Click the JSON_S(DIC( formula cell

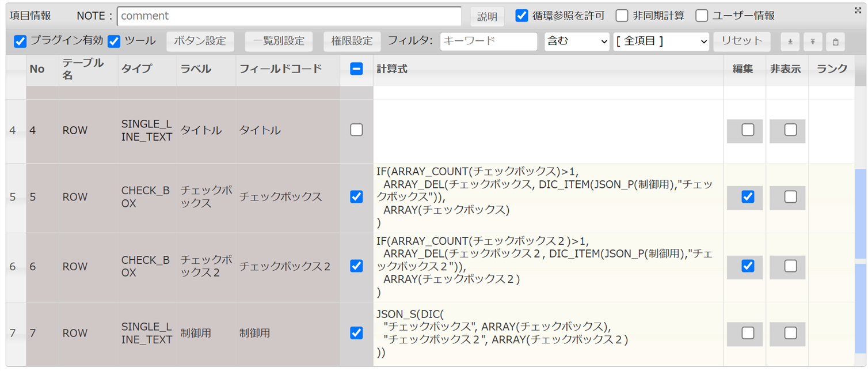(548, 334)
